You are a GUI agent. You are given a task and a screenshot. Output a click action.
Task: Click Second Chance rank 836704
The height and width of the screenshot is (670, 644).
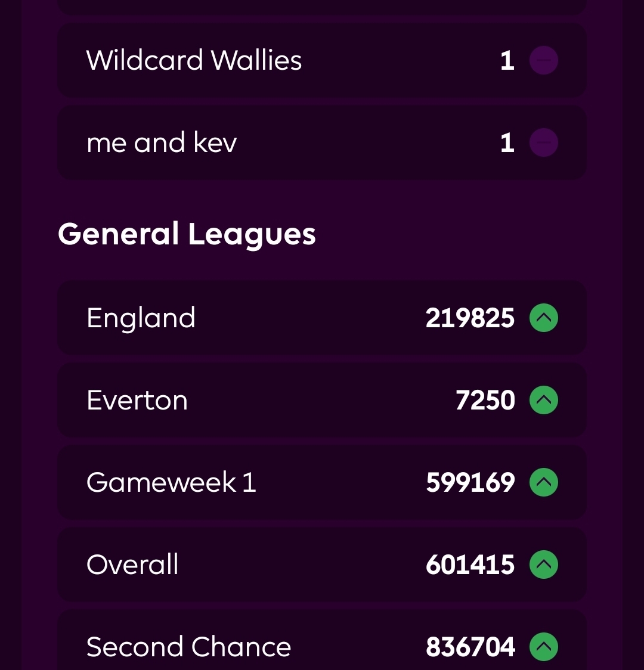[470, 647]
